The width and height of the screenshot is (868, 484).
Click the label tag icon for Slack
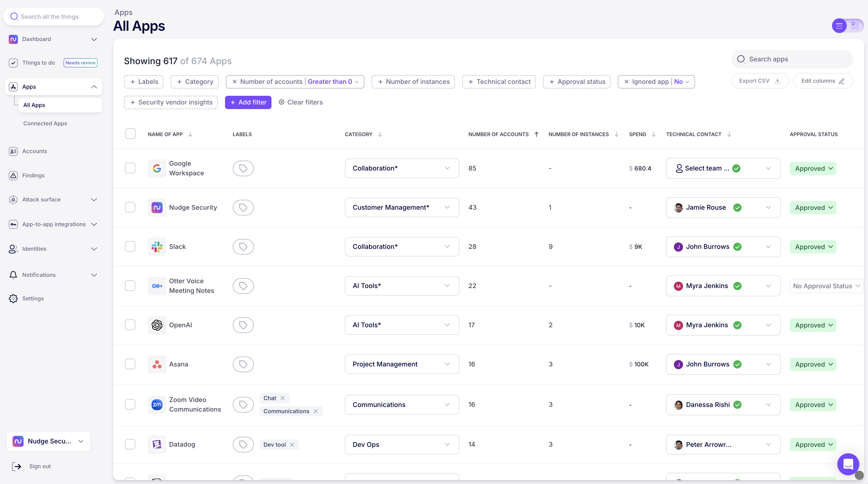pos(243,247)
